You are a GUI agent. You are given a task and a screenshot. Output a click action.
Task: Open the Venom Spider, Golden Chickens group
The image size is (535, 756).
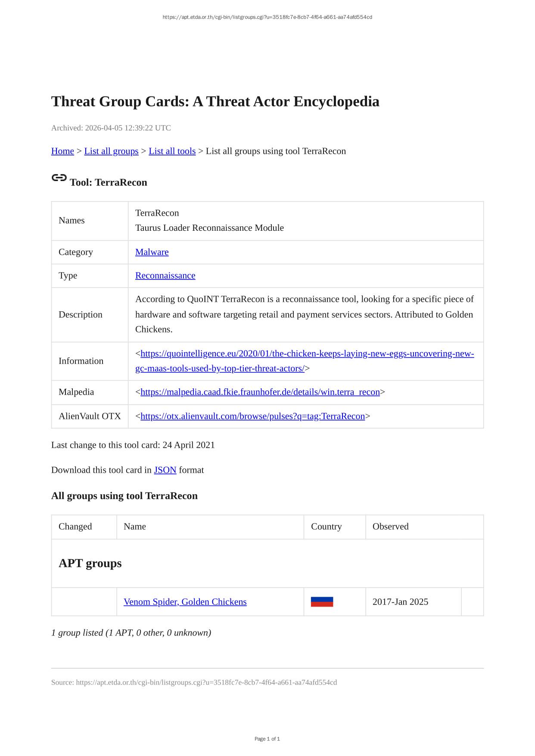(185, 601)
